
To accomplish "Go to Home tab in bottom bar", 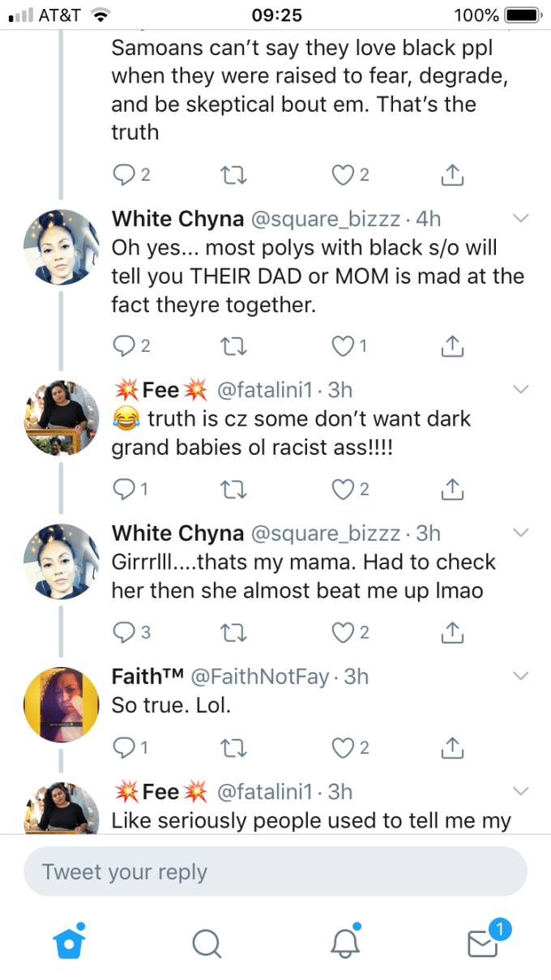I will 68,942.
